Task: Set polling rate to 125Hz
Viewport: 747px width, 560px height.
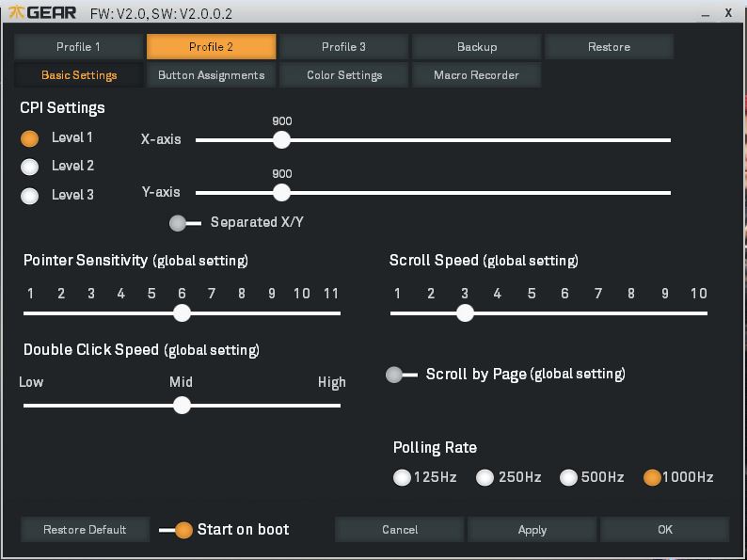Action: tap(402, 478)
